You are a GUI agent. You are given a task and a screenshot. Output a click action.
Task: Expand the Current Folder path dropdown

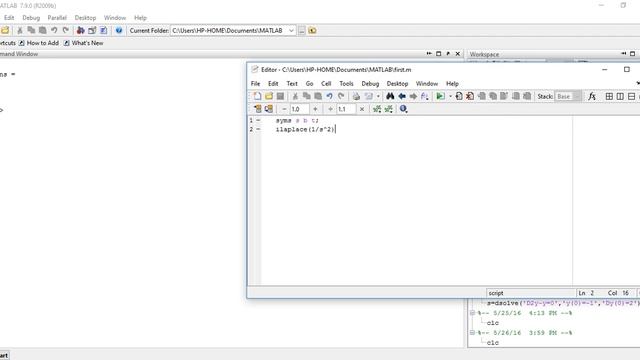click(x=291, y=31)
